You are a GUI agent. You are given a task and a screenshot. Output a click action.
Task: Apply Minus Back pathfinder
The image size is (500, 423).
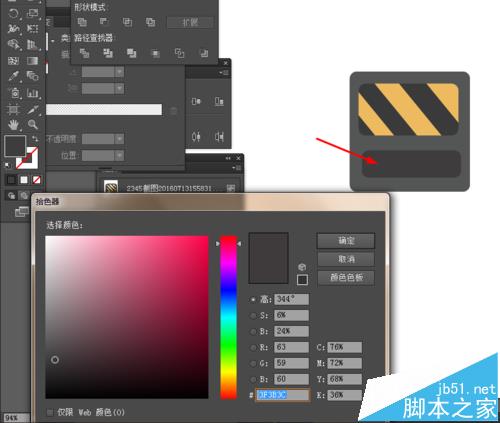pyautogui.click(x=204, y=53)
